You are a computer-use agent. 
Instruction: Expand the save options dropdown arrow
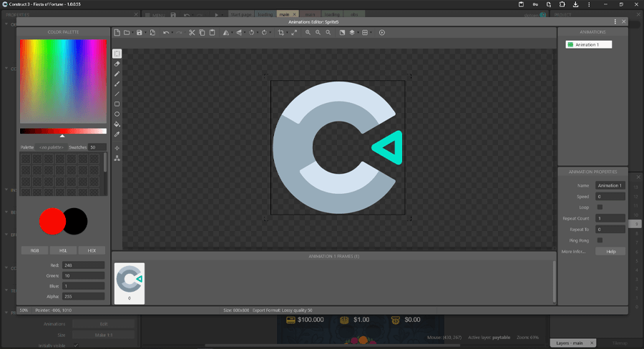point(145,32)
